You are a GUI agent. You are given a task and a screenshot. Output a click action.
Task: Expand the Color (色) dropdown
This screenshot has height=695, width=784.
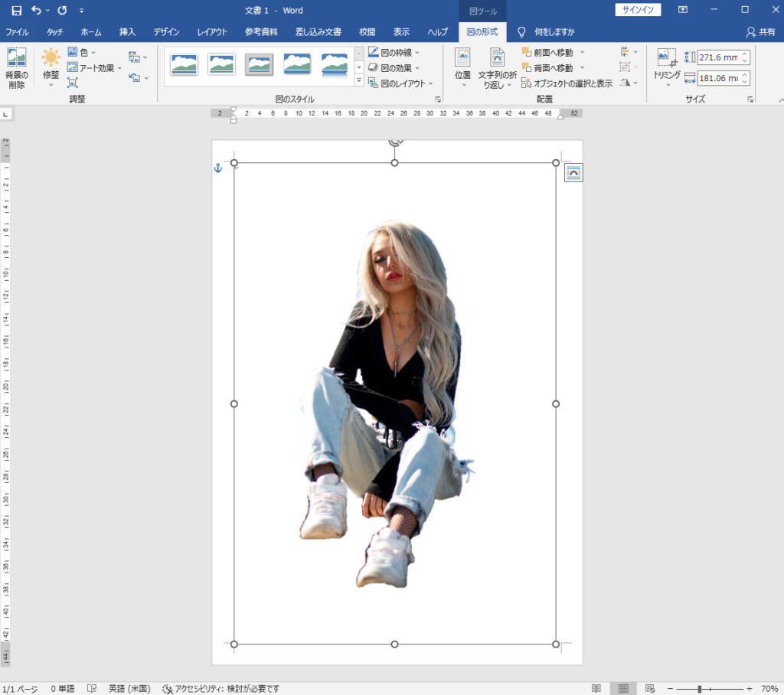82,52
